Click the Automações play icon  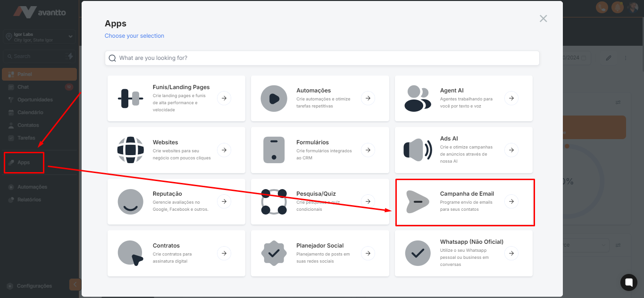pyautogui.click(x=274, y=98)
